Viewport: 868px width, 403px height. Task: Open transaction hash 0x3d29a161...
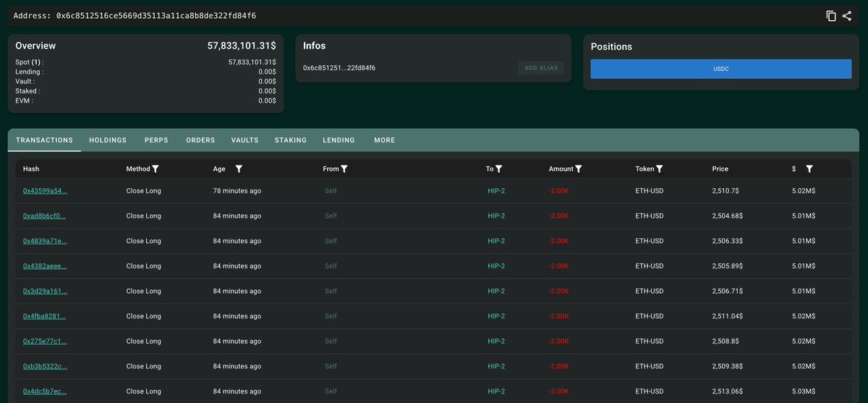coord(45,291)
